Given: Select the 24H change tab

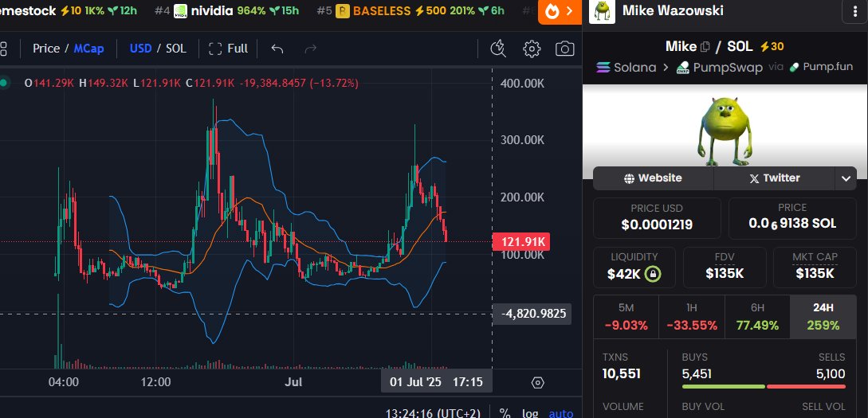Looking at the screenshot, I should 823,317.
